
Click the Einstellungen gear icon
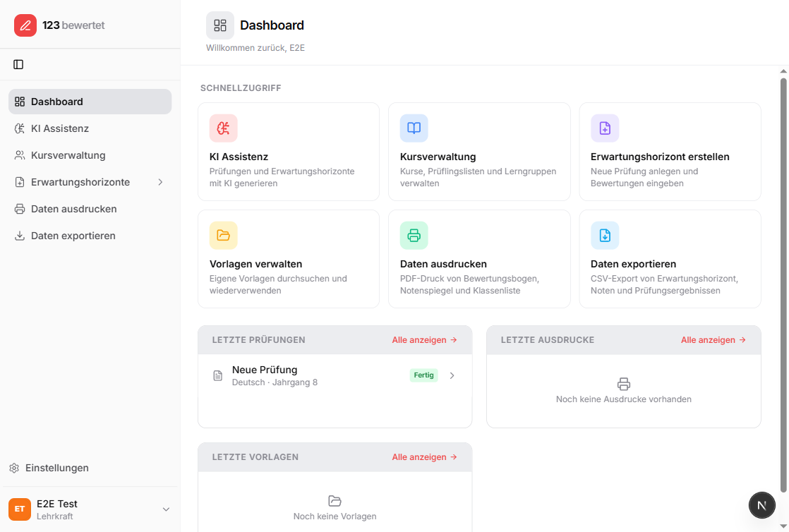coord(14,468)
